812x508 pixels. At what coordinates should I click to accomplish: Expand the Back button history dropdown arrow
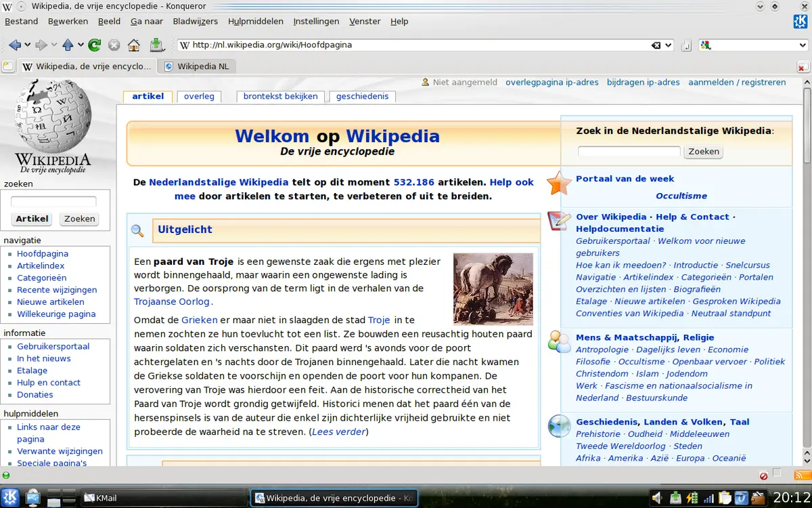pos(28,45)
